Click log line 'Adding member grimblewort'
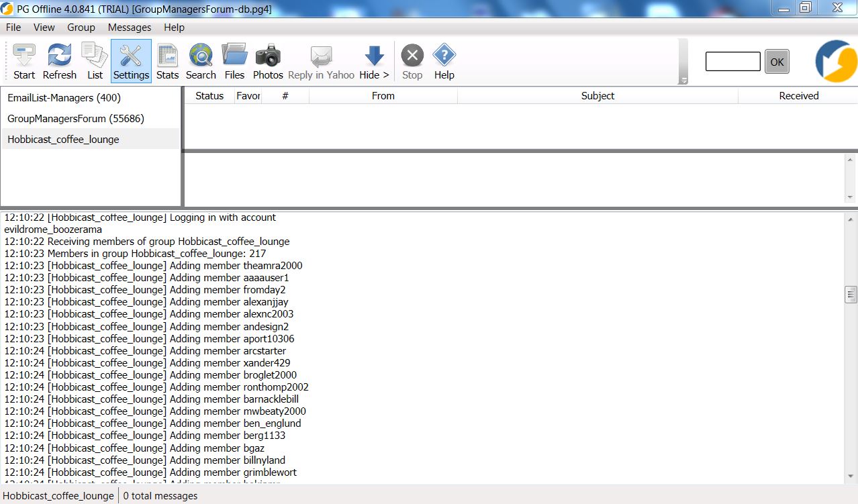 [150, 472]
